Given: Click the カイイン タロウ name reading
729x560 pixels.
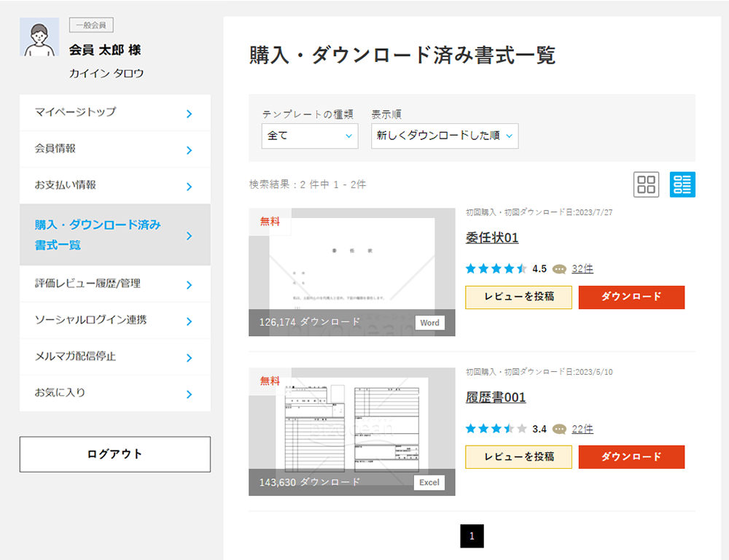Looking at the screenshot, I should 106,74.
